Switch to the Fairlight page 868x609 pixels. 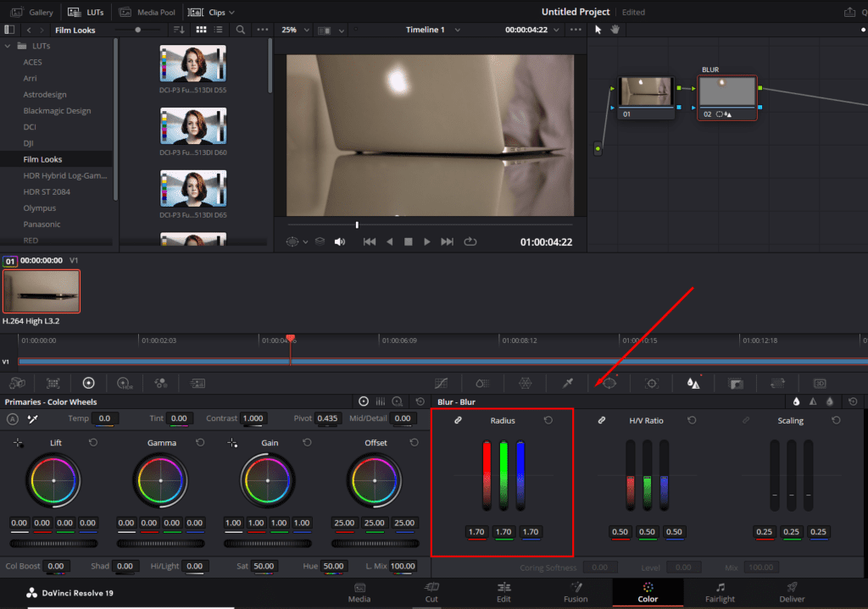(721, 592)
